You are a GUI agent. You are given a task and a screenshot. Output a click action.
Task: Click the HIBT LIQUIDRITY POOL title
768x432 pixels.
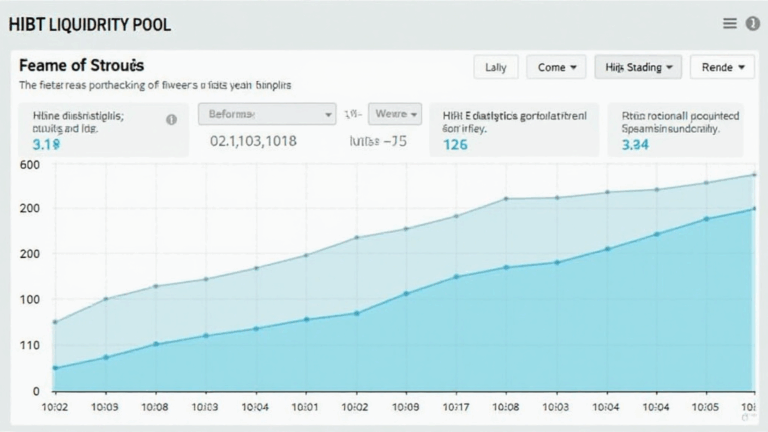click(89, 25)
